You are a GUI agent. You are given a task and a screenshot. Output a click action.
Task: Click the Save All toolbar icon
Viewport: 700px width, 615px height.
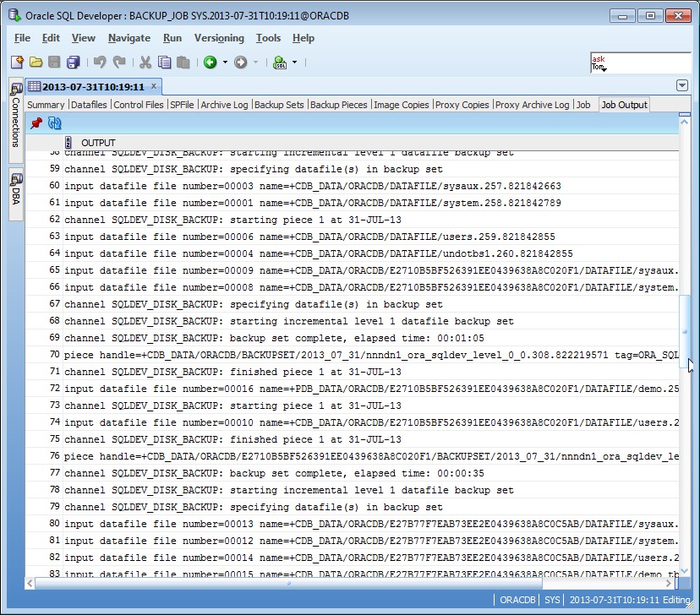tap(73, 62)
